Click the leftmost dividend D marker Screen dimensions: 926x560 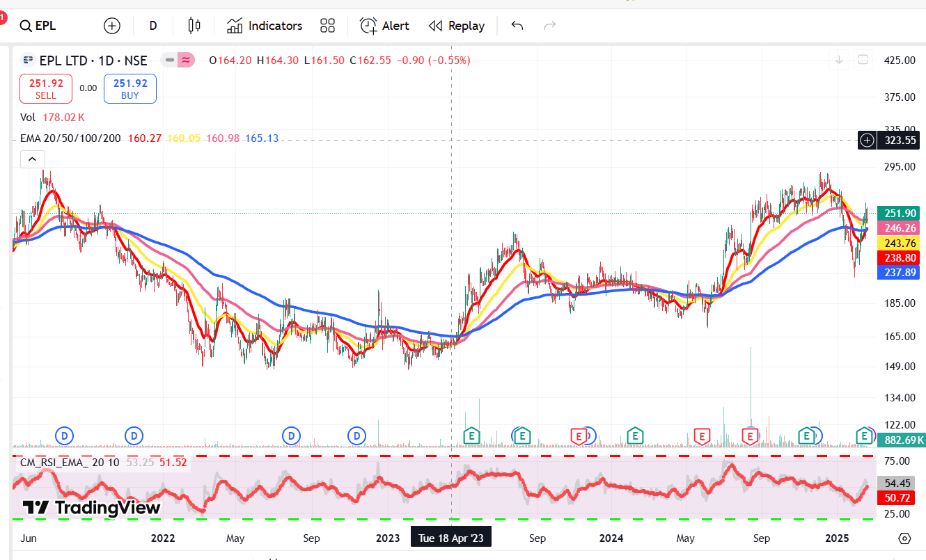(x=65, y=436)
